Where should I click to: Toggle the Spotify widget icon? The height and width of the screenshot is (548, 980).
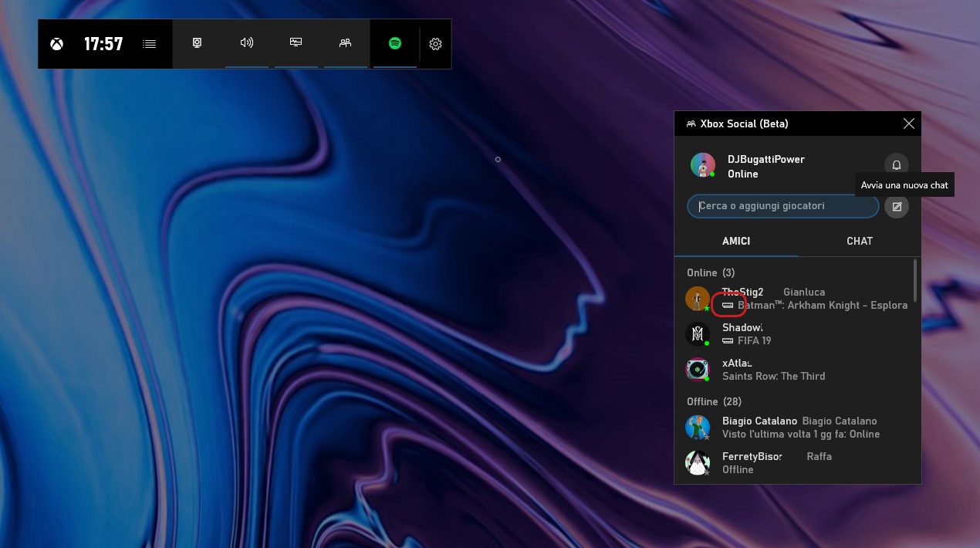click(395, 43)
